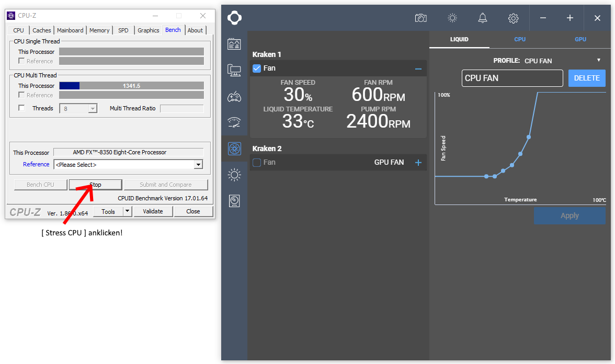
Task: Click the Tools button in CPU-Z
Action: tap(108, 211)
